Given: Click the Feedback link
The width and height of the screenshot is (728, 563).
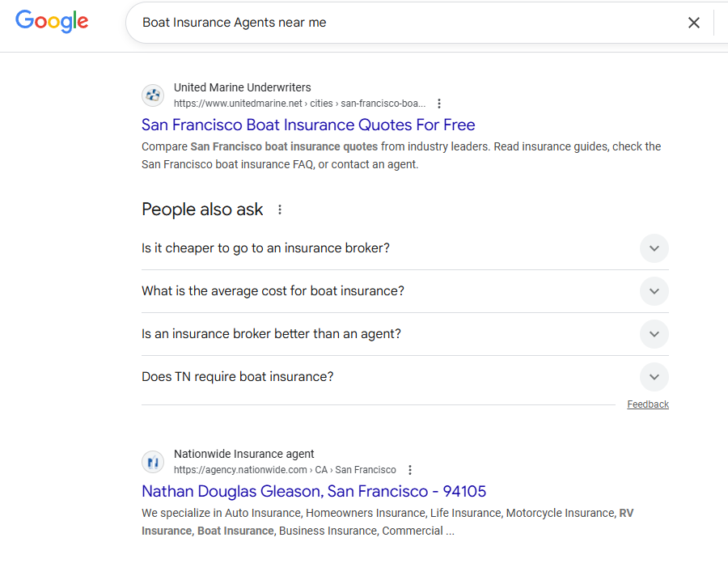Looking at the screenshot, I should 648,404.
